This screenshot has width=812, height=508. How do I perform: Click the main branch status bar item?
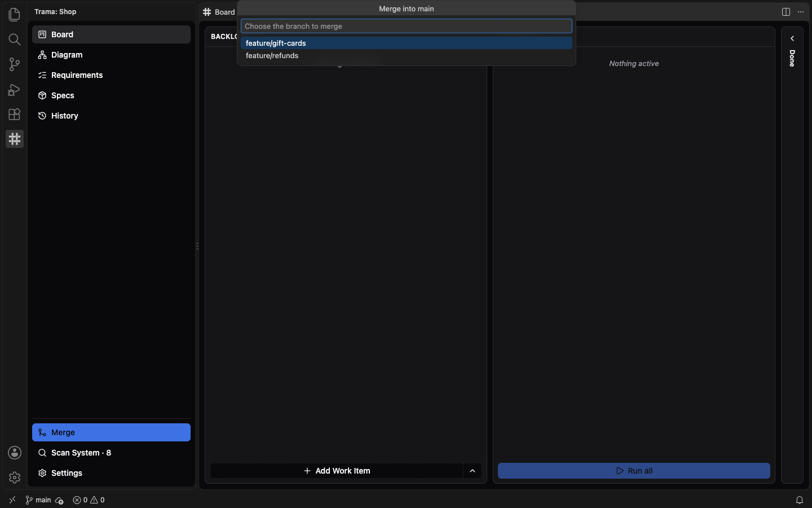[x=38, y=500]
